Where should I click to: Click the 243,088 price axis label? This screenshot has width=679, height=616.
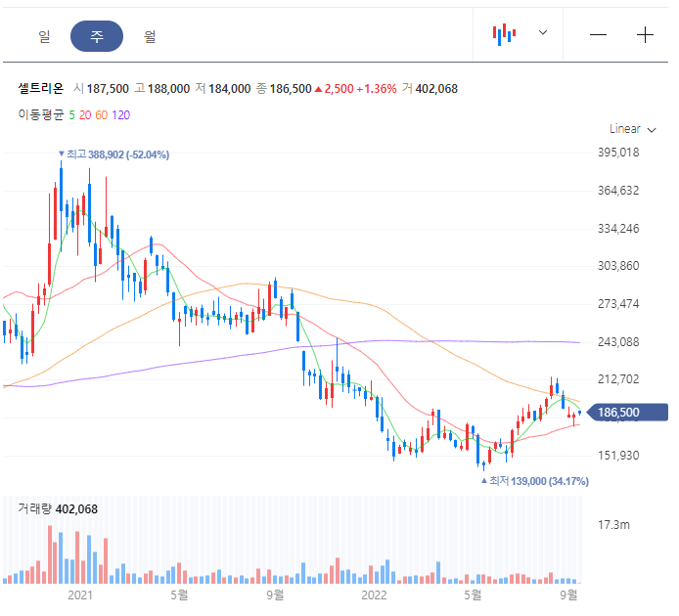point(618,342)
